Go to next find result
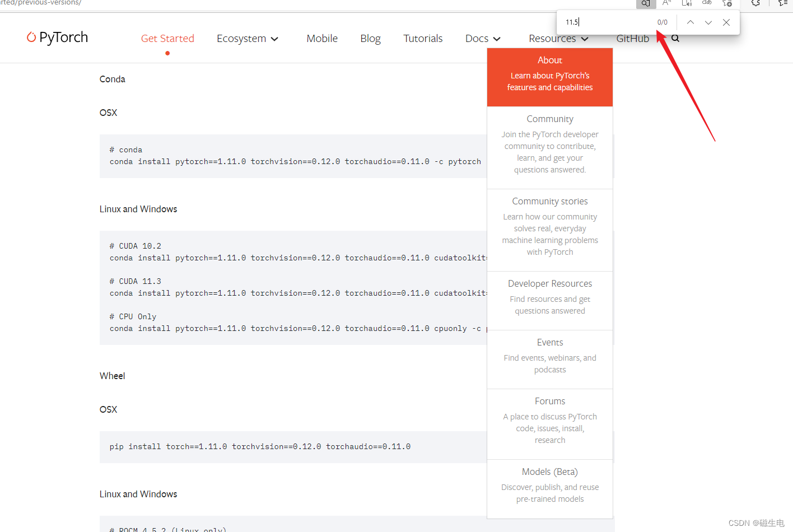The height and width of the screenshot is (532, 793). click(x=708, y=22)
